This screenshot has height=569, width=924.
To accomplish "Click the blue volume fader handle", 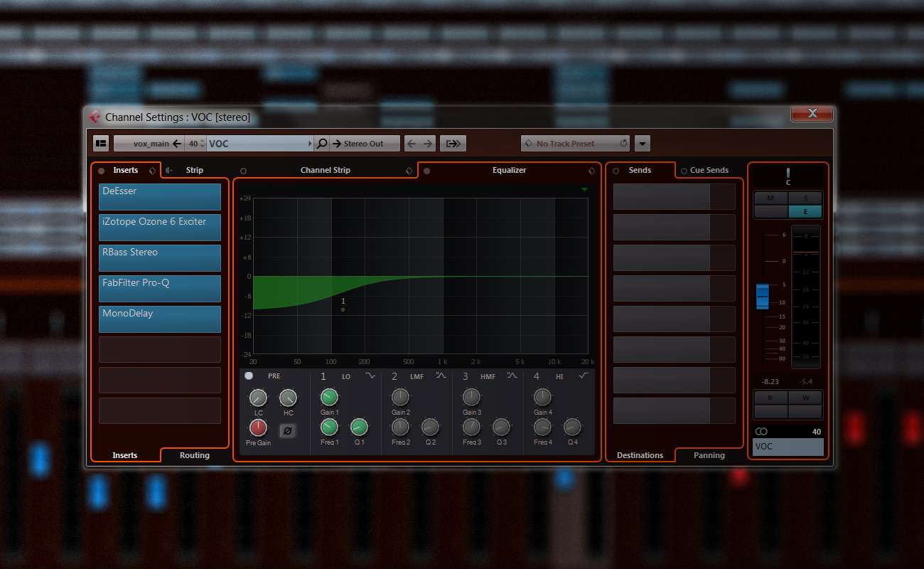I will (763, 296).
